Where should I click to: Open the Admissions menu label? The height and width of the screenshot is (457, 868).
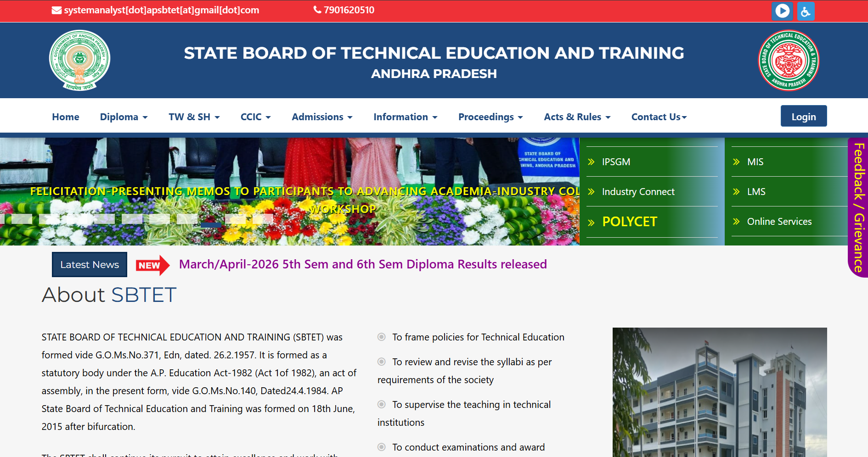(317, 117)
